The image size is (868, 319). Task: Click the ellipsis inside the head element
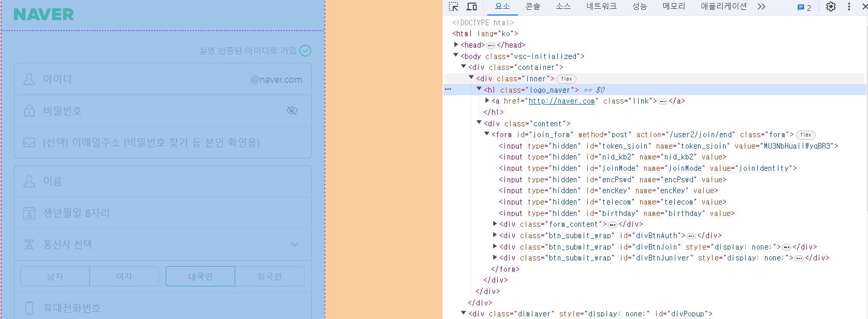click(491, 45)
